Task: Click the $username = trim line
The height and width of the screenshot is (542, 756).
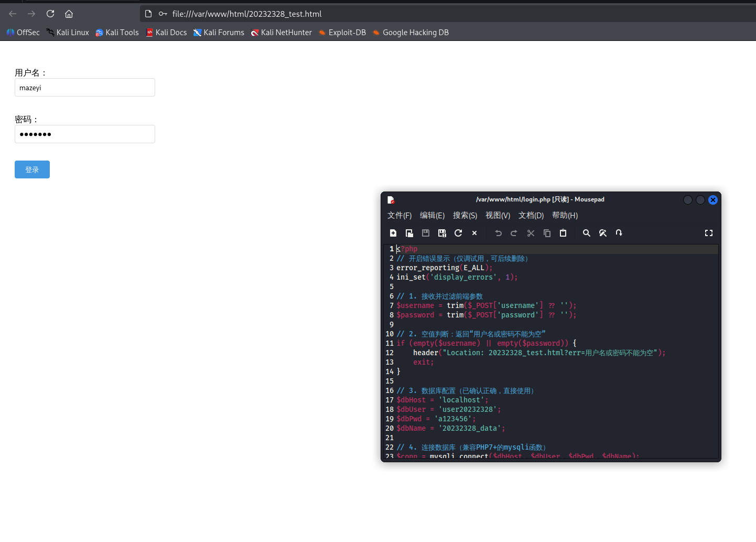Action: tap(487, 306)
